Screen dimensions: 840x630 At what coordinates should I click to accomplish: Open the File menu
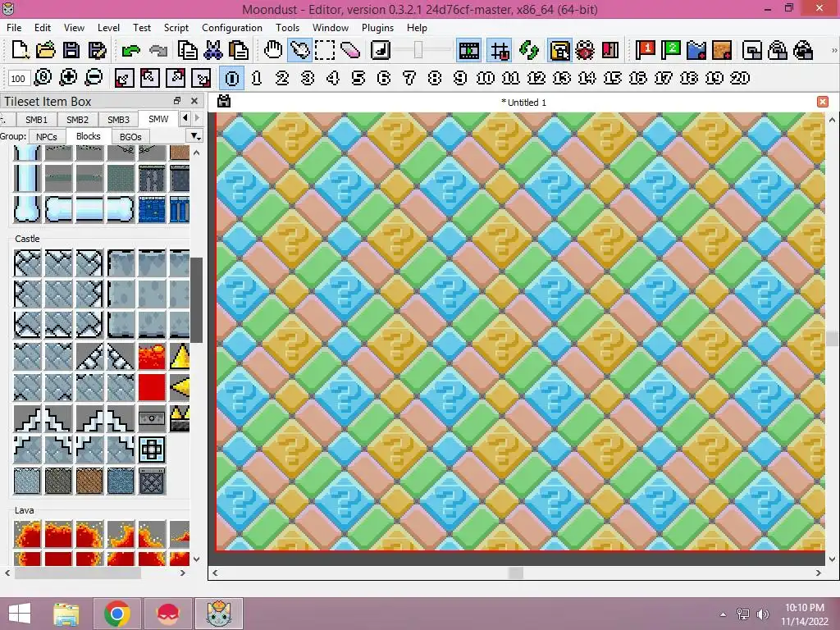click(14, 27)
